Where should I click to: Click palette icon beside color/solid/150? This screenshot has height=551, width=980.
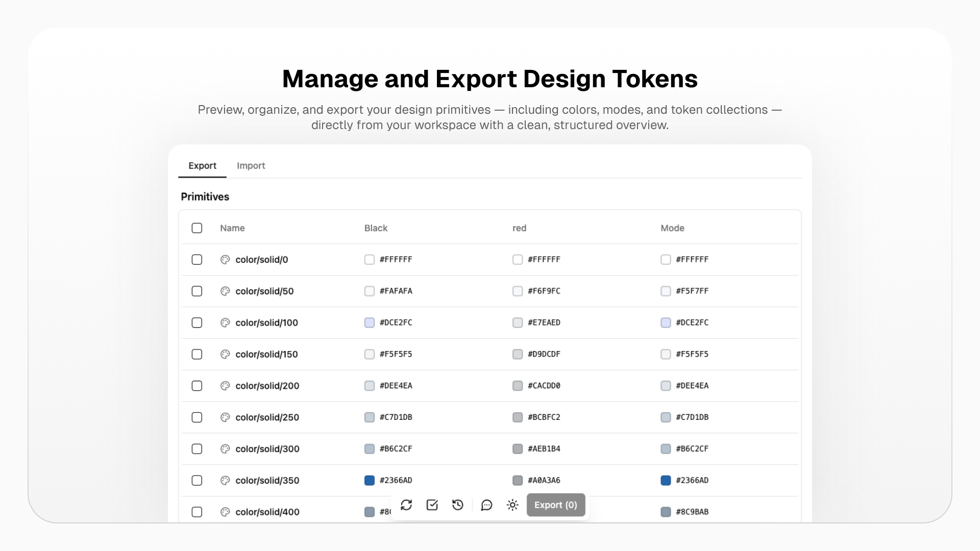pyautogui.click(x=225, y=355)
